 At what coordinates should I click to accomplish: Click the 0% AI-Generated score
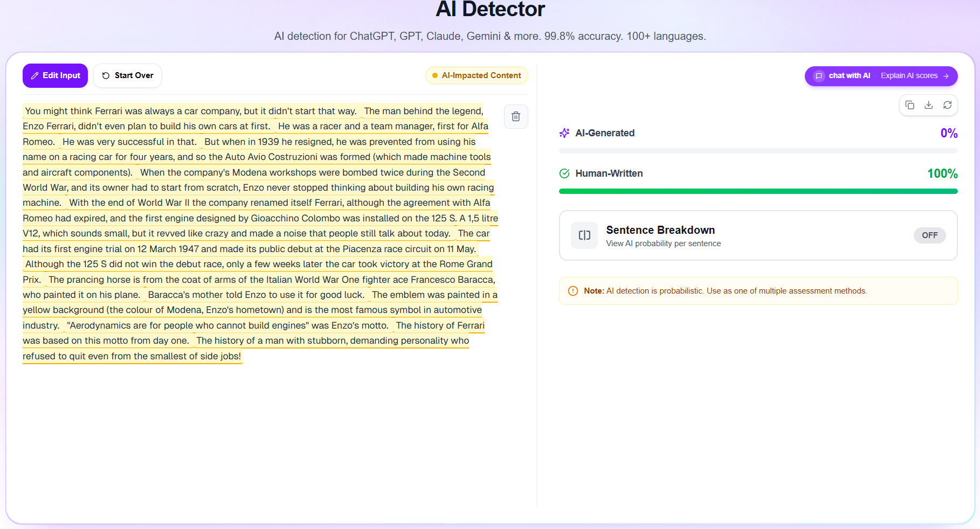pyautogui.click(x=949, y=133)
